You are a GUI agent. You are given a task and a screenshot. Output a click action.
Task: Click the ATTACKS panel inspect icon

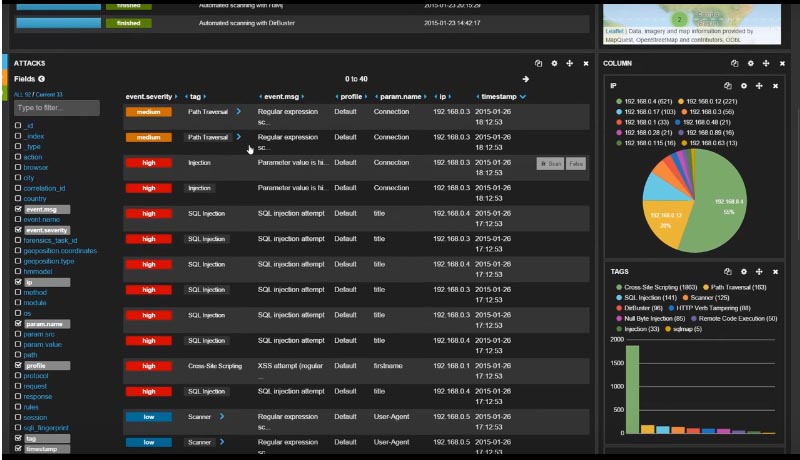click(538, 63)
